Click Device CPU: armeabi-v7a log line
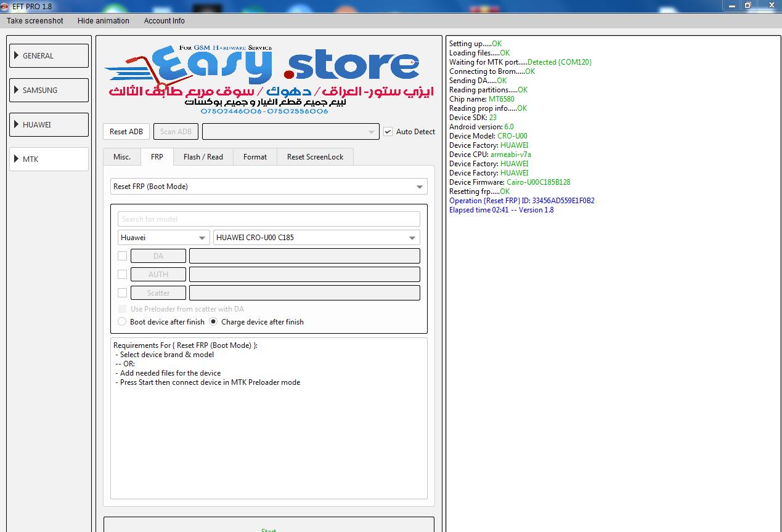The width and height of the screenshot is (782, 532). point(490,155)
